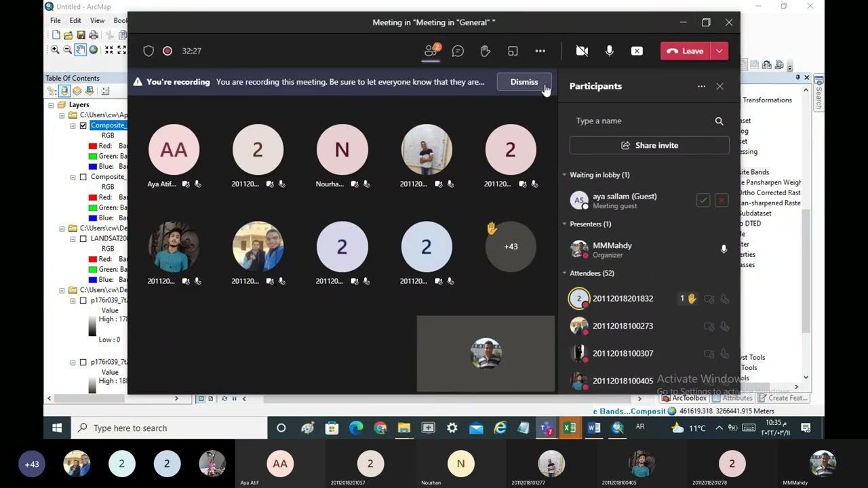
Task: Turn the camera on in Teams
Action: tap(582, 51)
